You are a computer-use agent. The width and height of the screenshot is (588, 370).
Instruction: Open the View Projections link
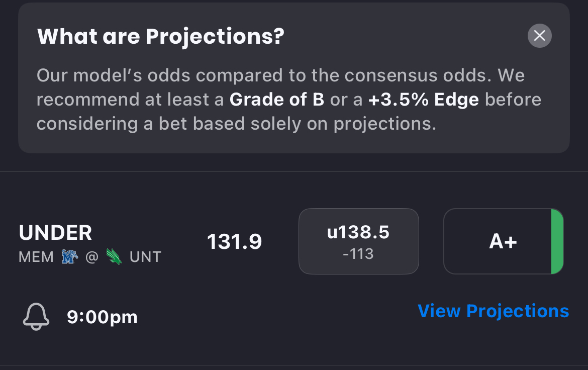(493, 311)
